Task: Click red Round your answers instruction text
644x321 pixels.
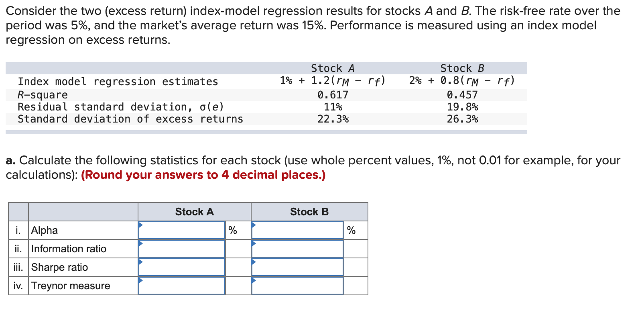Action: pyautogui.click(x=203, y=175)
